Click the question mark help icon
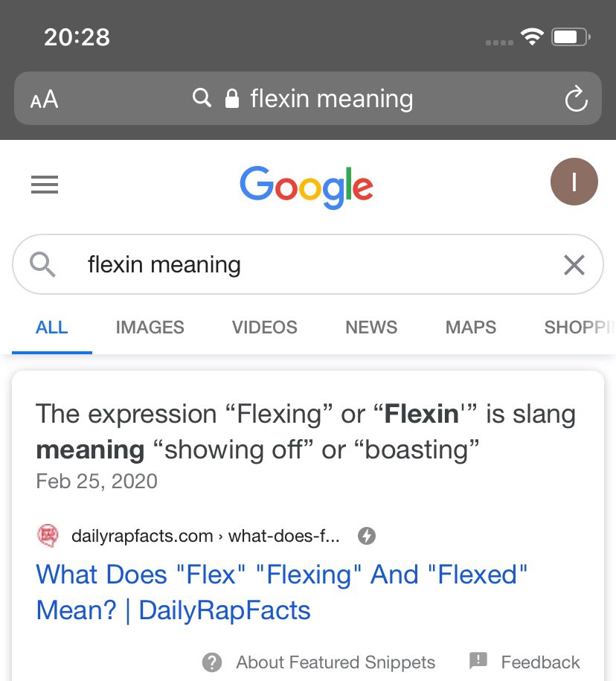Viewport: 616px width, 681px height. (x=212, y=662)
